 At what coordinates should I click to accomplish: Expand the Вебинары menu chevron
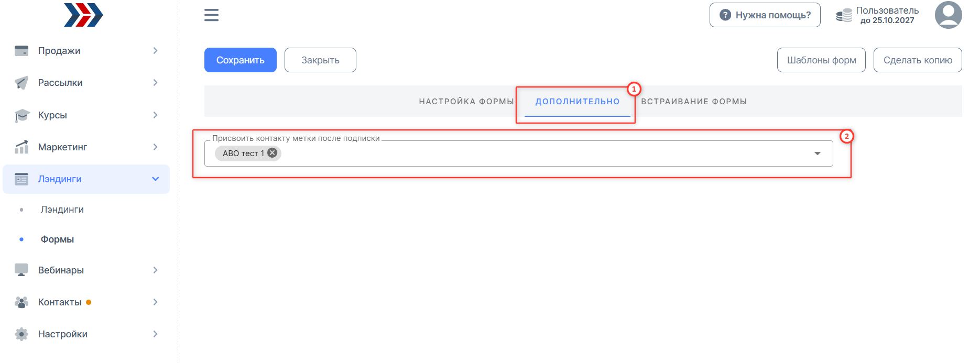point(155,270)
